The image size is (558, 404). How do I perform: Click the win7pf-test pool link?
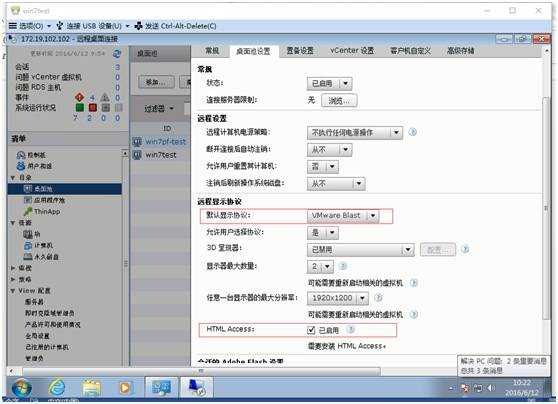(x=165, y=142)
